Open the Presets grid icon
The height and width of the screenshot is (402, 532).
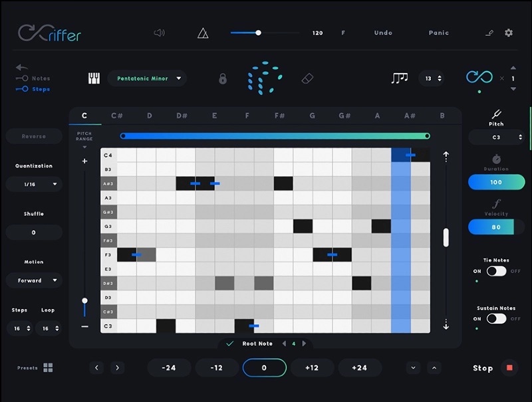click(48, 367)
